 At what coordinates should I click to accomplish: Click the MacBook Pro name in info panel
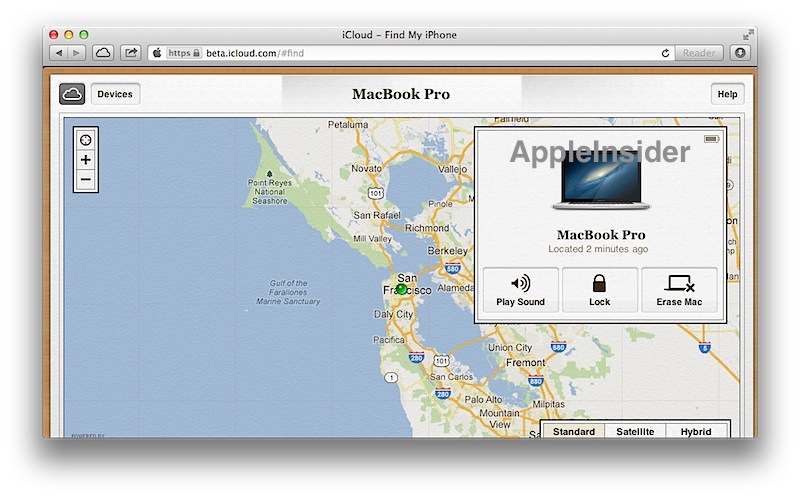click(x=601, y=235)
